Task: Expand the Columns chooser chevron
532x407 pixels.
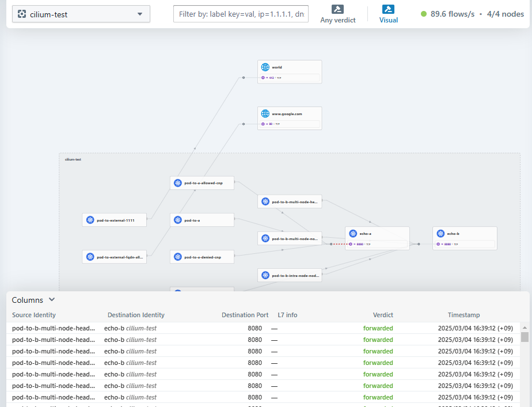Action: pos(52,299)
